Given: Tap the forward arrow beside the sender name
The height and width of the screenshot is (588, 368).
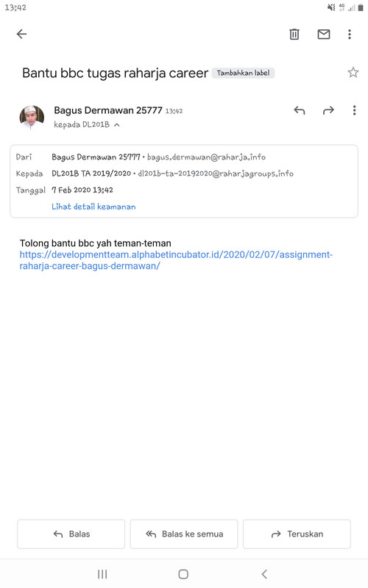Looking at the screenshot, I should point(328,110).
